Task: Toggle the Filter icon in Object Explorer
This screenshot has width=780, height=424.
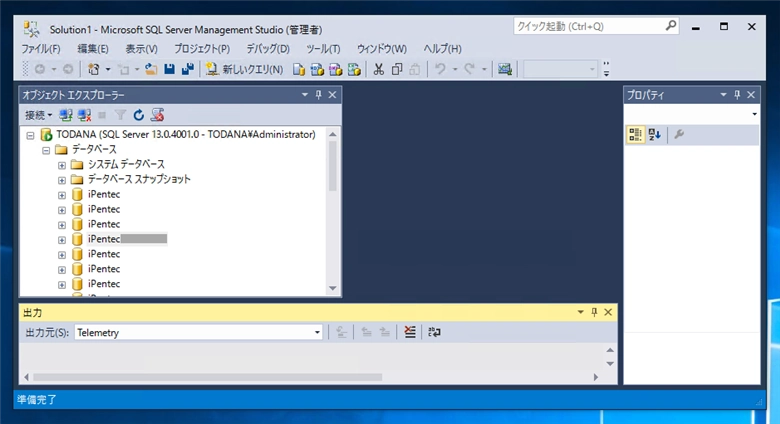Action: [x=120, y=115]
